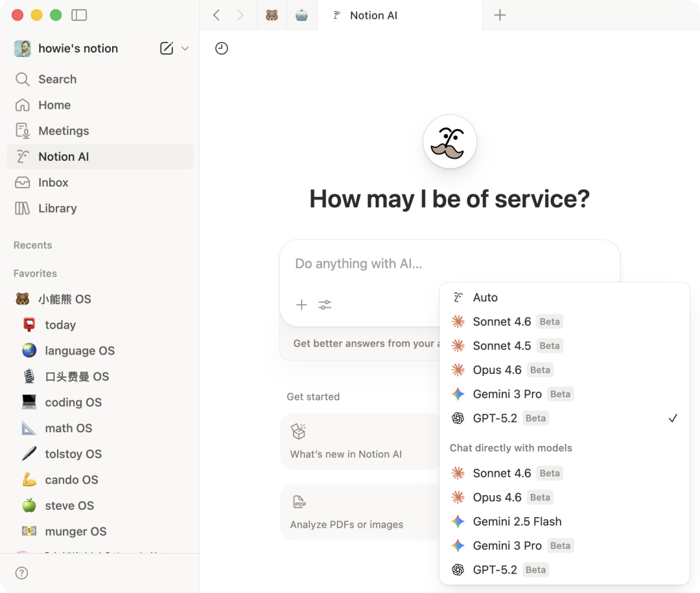
Task: Open Analyze PDFs or images card
Action: click(x=360, y=512)
